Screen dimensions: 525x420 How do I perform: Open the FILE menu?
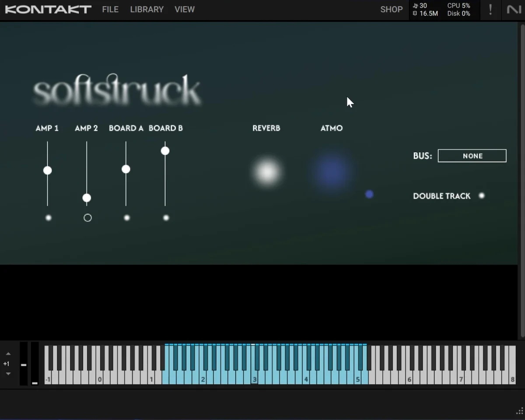coord(110,9)
